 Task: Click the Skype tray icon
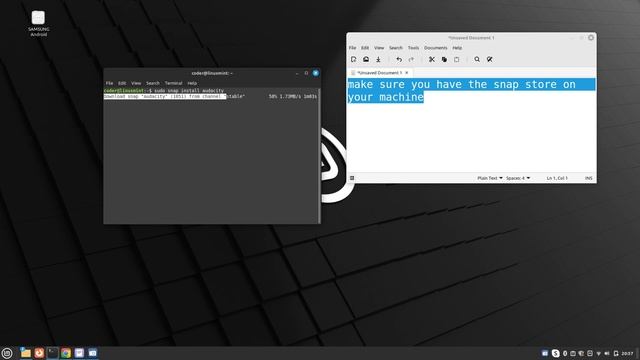pyautogui.click(x=556, y=353)
